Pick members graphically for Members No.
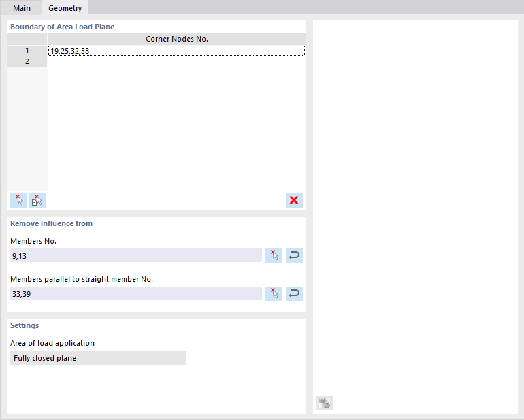Screen dimensions: 524x420 pyautogui.click(x=274, y=255)
